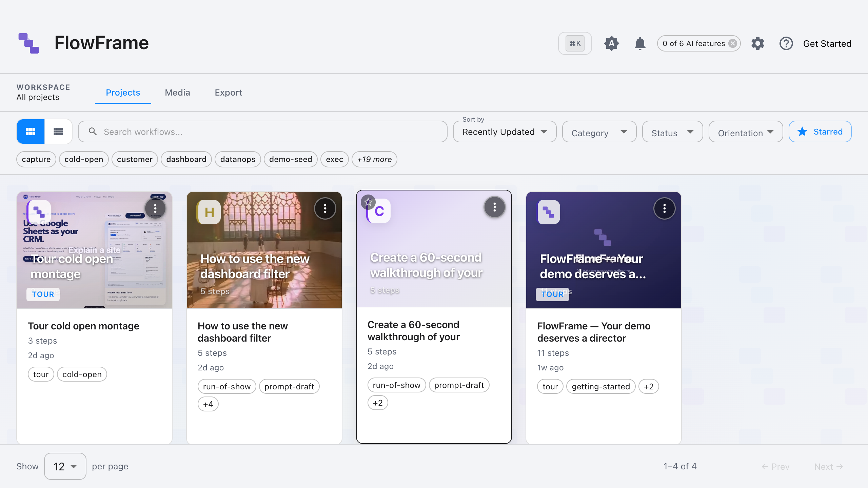Expand the +19 more tags chip

coord(374,159)
